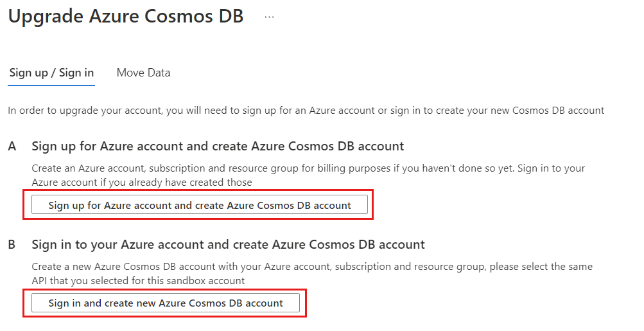This screenshot has width=644, height=331.
Task: Select the Sign up / Sign in tab
Action: tap(51, 73)
